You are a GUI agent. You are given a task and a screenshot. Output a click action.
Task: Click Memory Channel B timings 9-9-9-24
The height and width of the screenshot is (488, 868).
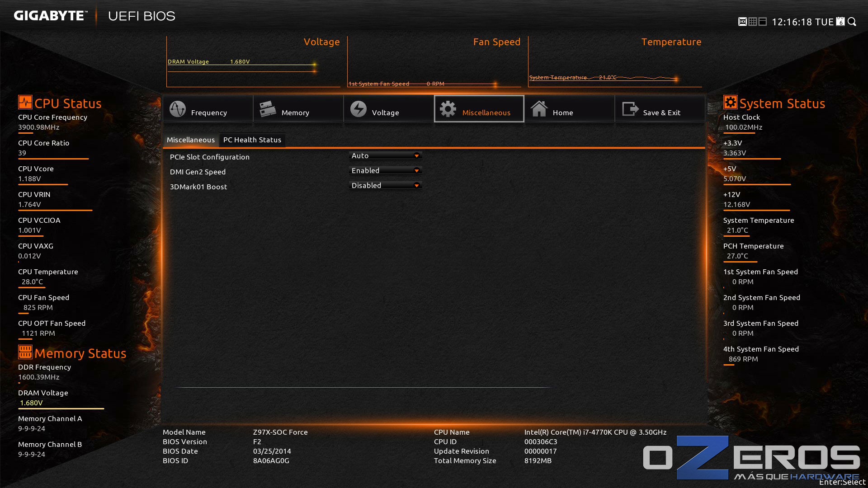click(x=32, y=455)
